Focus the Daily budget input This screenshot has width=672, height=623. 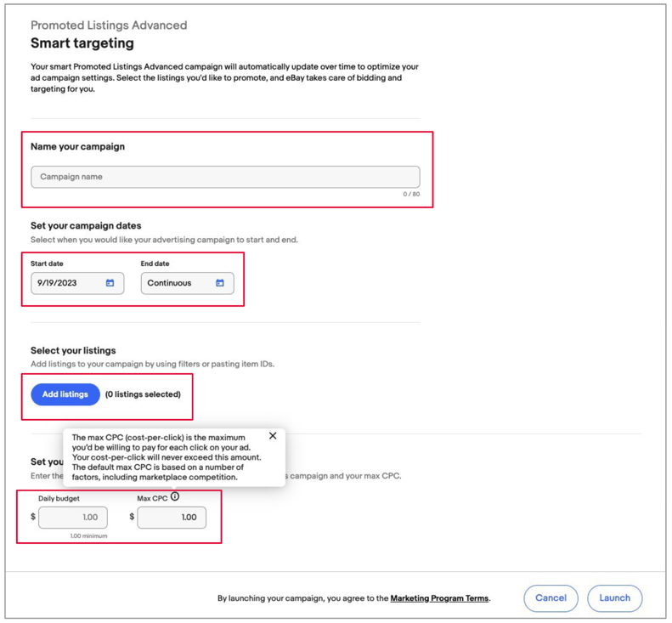click(x=73, y=518)
